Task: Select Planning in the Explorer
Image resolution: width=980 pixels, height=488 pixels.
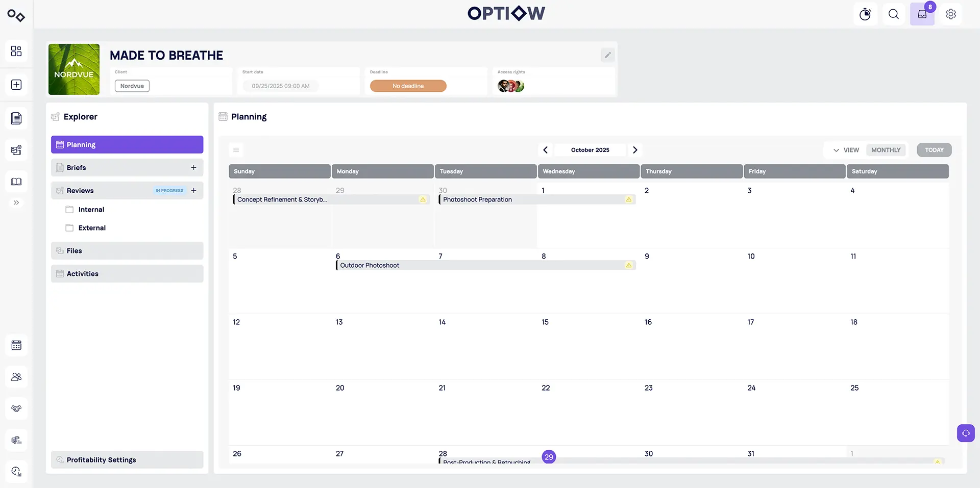Action: (127, 145)
